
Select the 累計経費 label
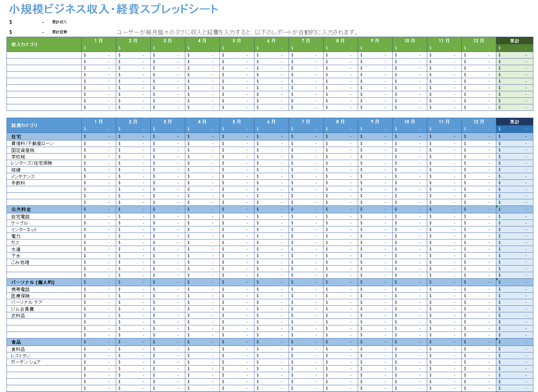point(59,32)
